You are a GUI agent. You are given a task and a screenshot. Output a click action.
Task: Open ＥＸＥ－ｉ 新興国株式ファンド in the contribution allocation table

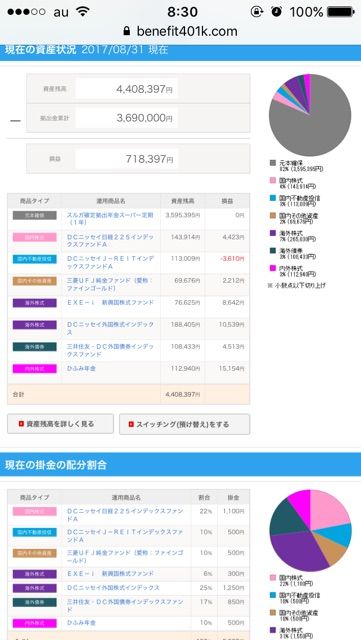coord(110,573)
